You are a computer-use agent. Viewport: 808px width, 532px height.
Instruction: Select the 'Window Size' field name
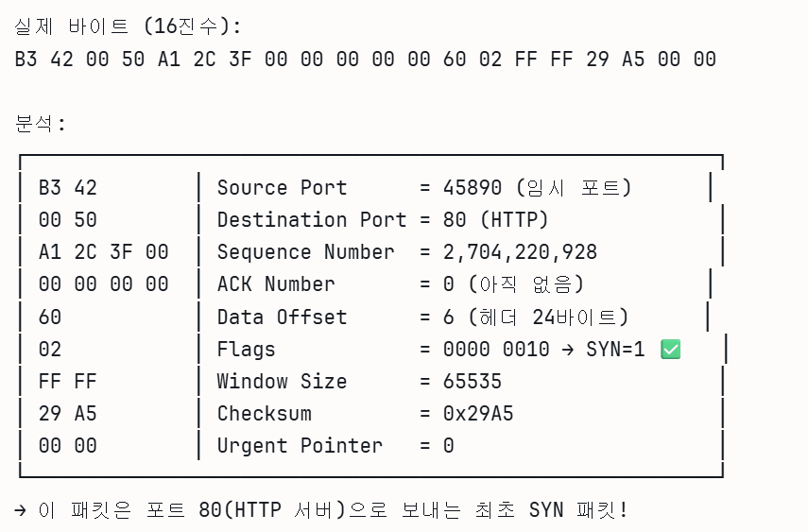(282, 382)
